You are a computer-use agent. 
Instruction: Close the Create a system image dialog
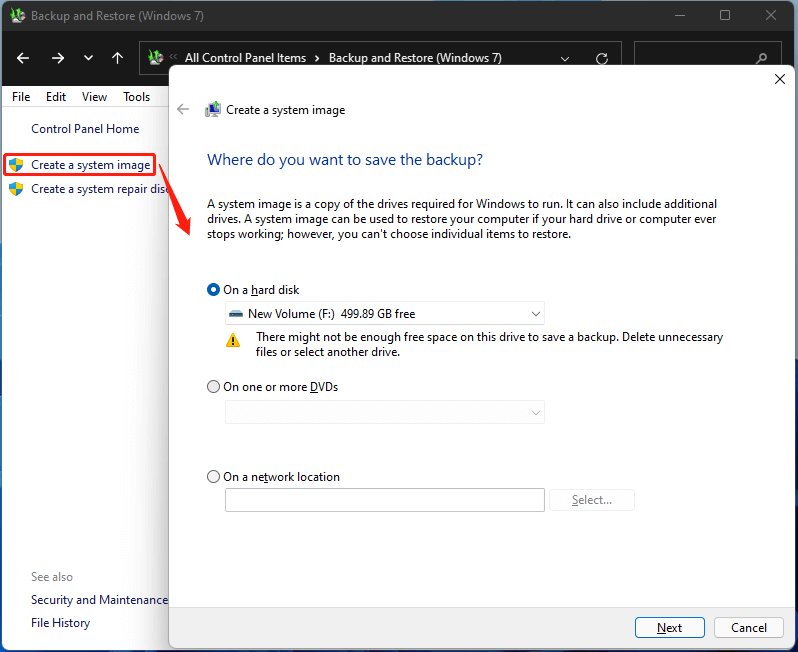click(x=780, y=79)
